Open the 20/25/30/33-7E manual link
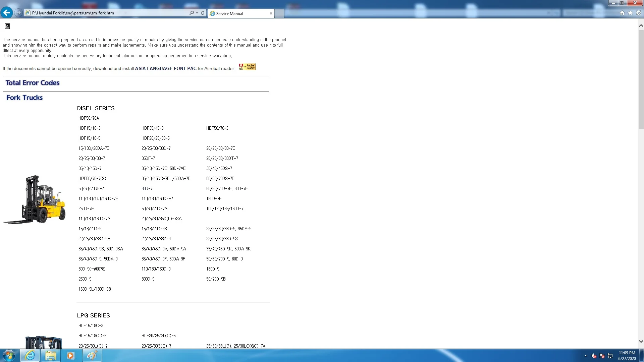Viewport: 644px width, 362px height. click(x=221, y=148)
